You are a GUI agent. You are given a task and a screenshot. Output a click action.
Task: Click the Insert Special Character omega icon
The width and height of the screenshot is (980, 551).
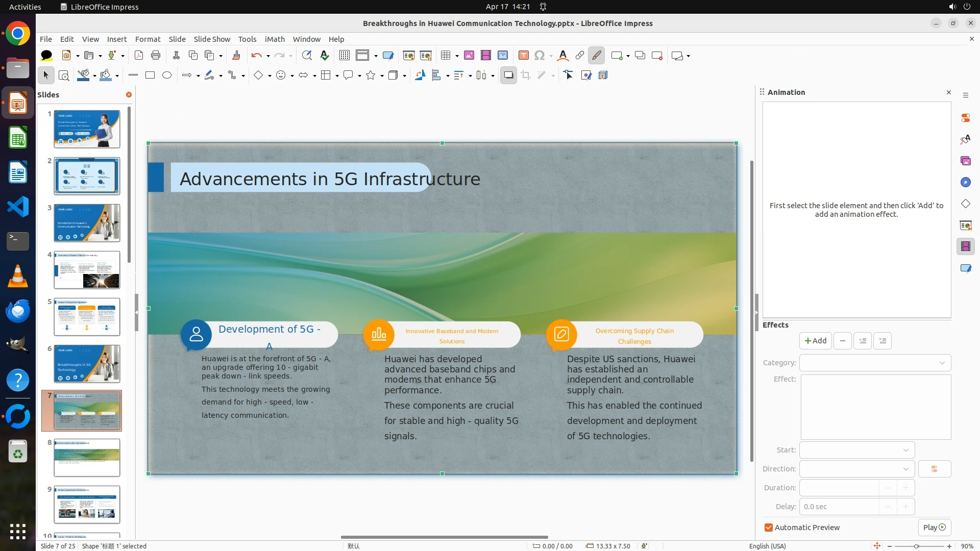tap(540, 56)
